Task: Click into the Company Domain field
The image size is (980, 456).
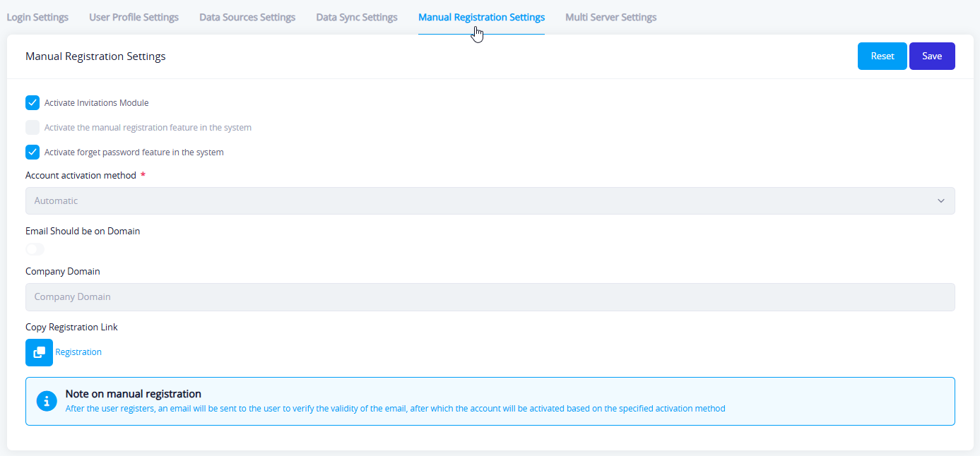Action: tap(489, 297)
